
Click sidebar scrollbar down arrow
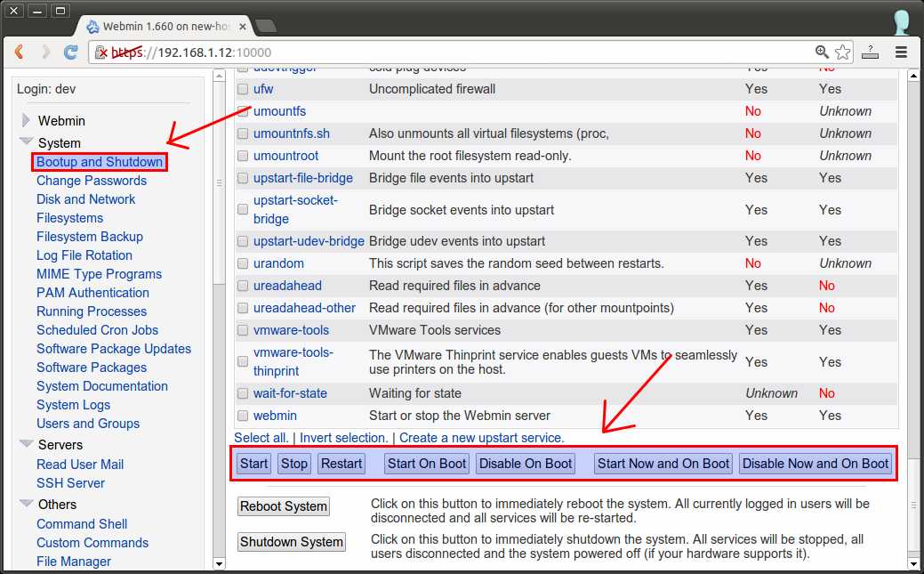219,564
